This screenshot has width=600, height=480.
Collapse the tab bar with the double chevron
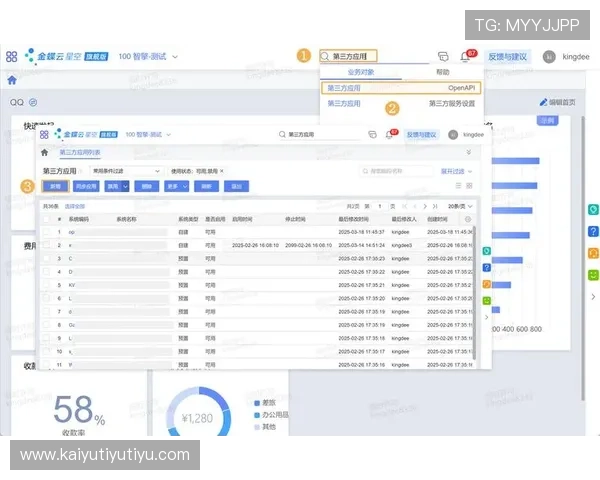pyautogui.click(x=469, y=152)
